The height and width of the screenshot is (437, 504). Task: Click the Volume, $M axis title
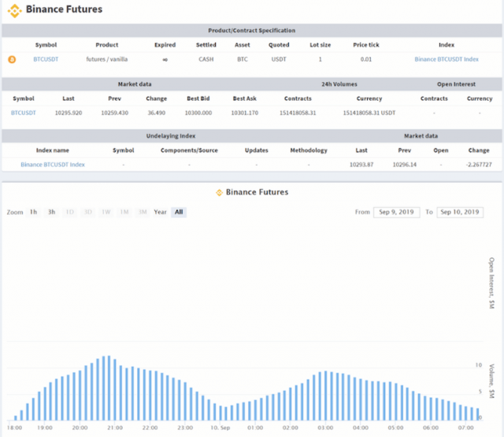point(491,381)
